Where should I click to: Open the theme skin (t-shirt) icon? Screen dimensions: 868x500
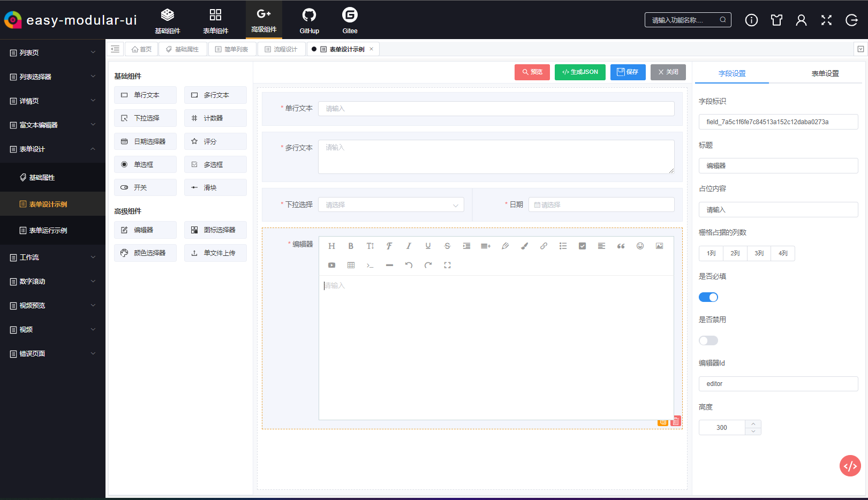[776, 20]
